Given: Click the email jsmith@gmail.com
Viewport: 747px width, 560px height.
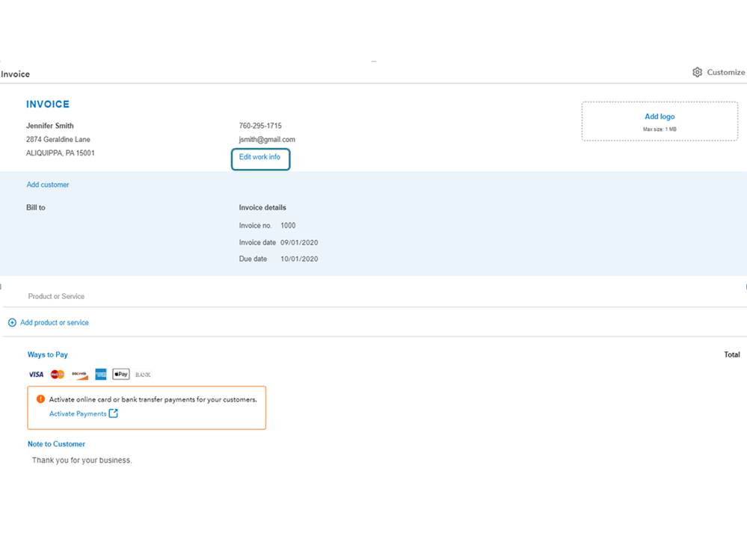Looking at the screenshot, I should 267,140.
